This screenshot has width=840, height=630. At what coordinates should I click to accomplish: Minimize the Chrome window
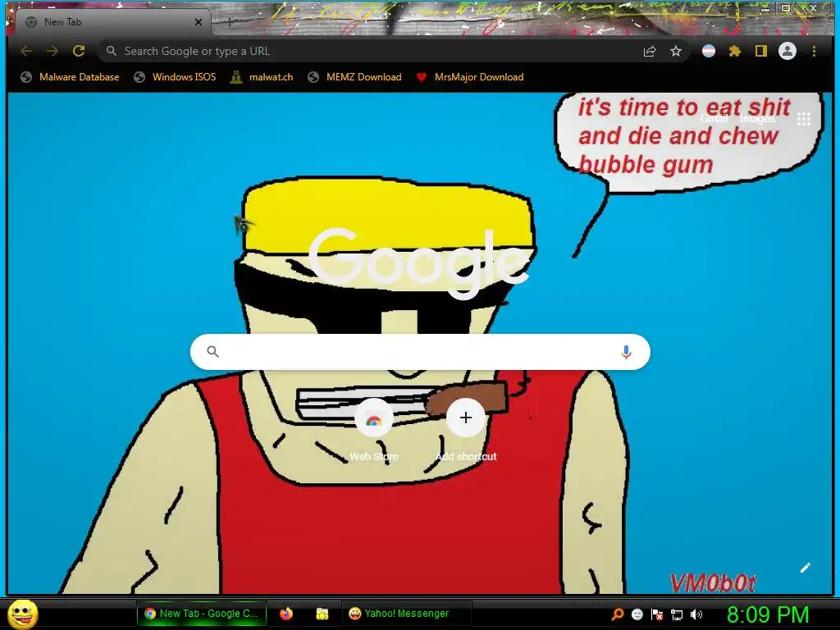pos(765,8)
